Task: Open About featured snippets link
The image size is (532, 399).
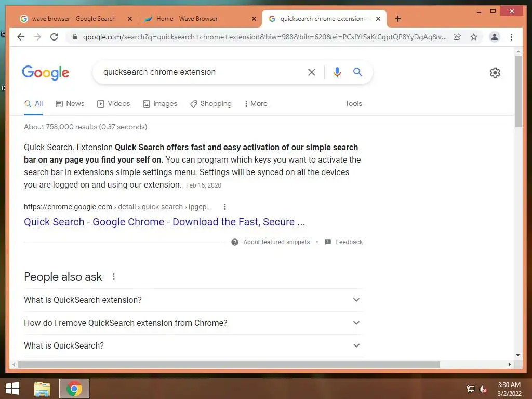Action: click(x=276, y=242)
